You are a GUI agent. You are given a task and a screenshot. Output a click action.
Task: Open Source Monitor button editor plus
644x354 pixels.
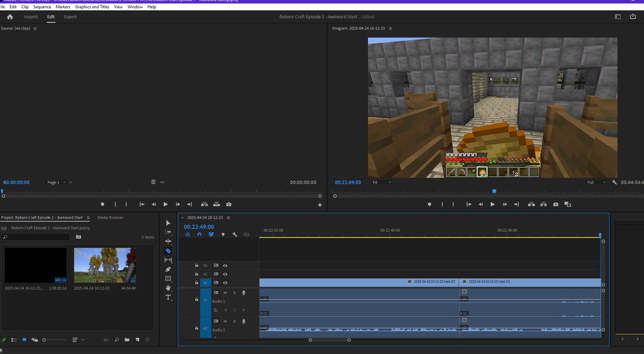[x=320, y=205]
